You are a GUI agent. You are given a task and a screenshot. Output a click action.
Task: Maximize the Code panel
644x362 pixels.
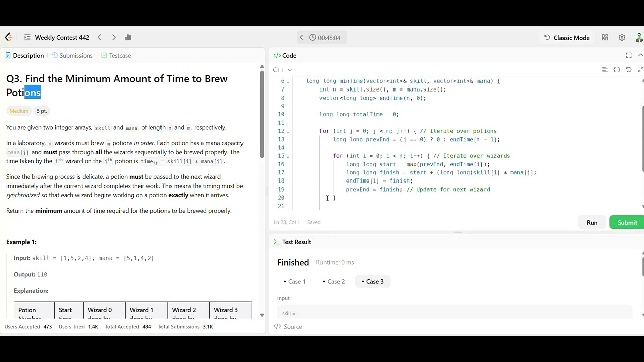tap(629, 55)
